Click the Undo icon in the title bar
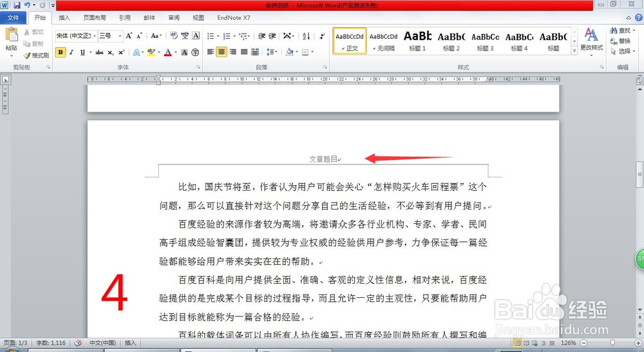The width and height of the screenshot is (644, 352). point(27,5)
